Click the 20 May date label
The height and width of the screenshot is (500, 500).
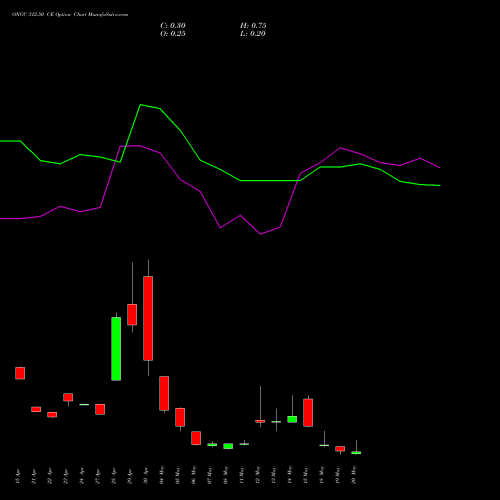(354, 475)
